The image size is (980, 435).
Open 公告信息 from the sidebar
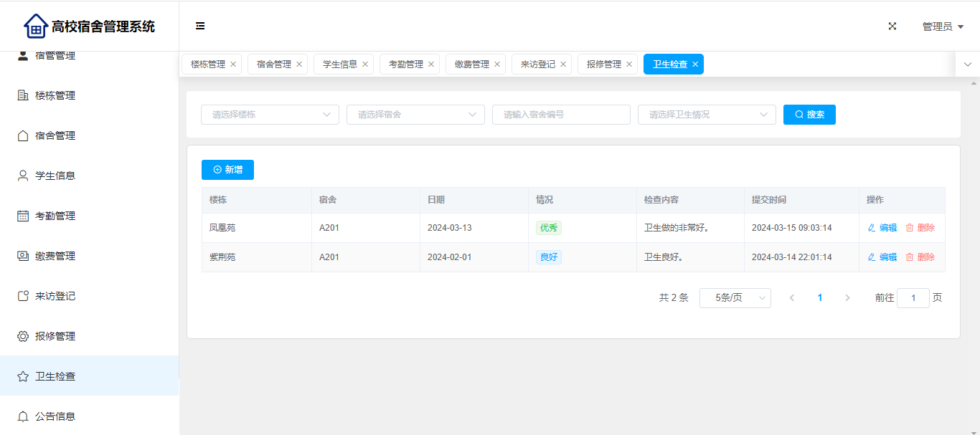coord(55,416)
